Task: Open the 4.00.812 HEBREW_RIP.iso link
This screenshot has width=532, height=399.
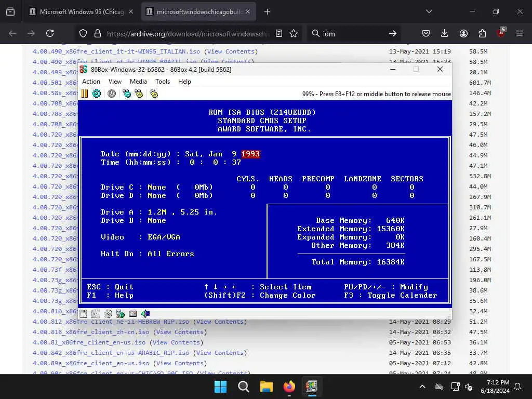Action: click(x=111, y=322)
